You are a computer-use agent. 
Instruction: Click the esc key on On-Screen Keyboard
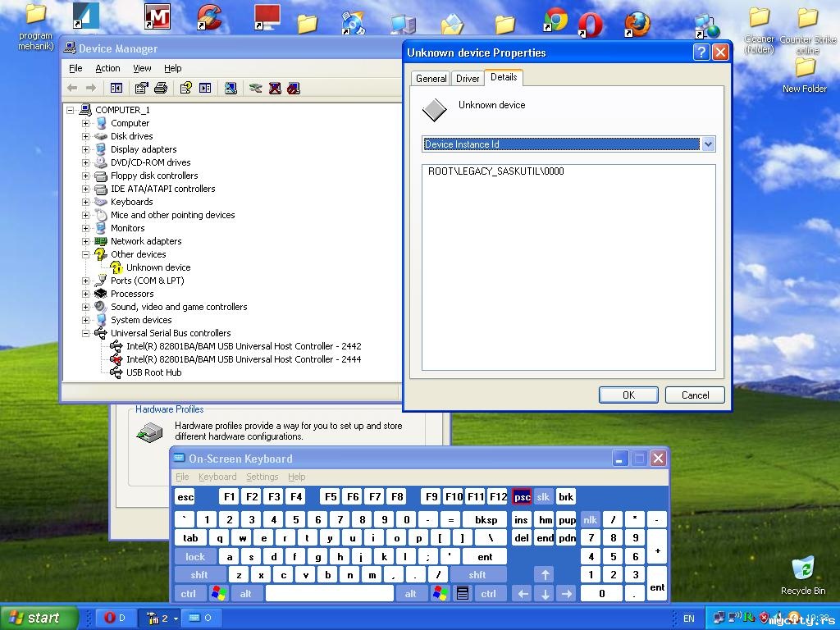click(185, 496)
